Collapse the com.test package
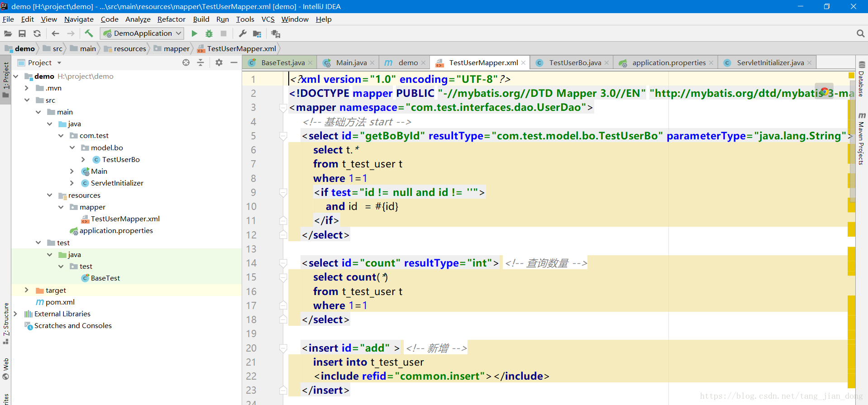868x405 pixels. click(x=61, y=135)
